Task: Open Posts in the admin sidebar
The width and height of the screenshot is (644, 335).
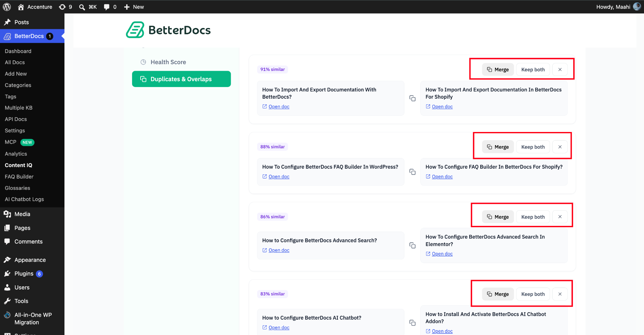Action: tap(32, 22)
